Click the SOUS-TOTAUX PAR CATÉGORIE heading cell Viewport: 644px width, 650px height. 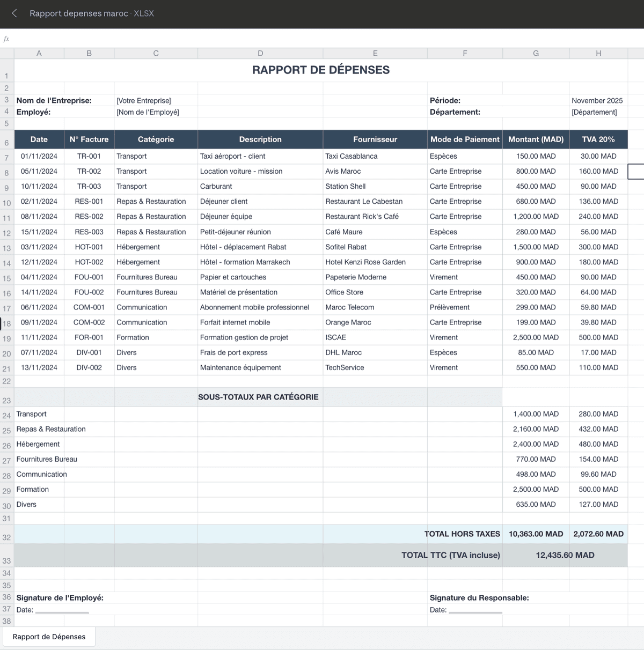click(x=258, y=397)
